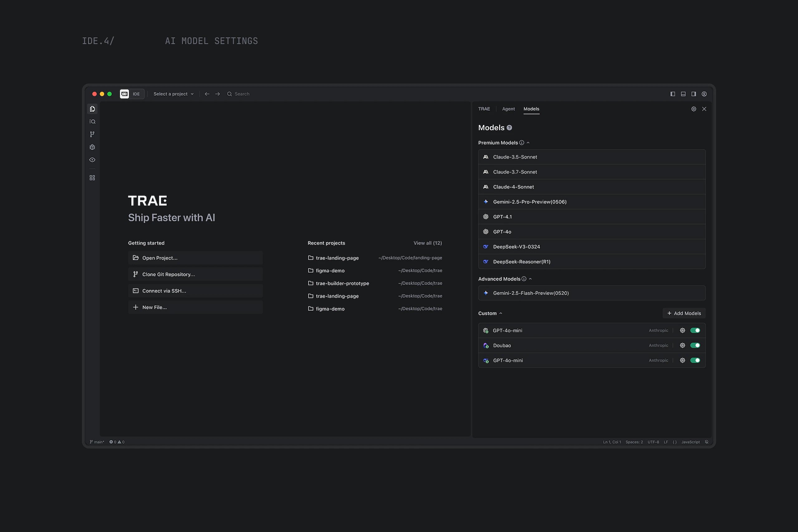
Task: Click the Search field in the title bar
Action: click(238, 94)
